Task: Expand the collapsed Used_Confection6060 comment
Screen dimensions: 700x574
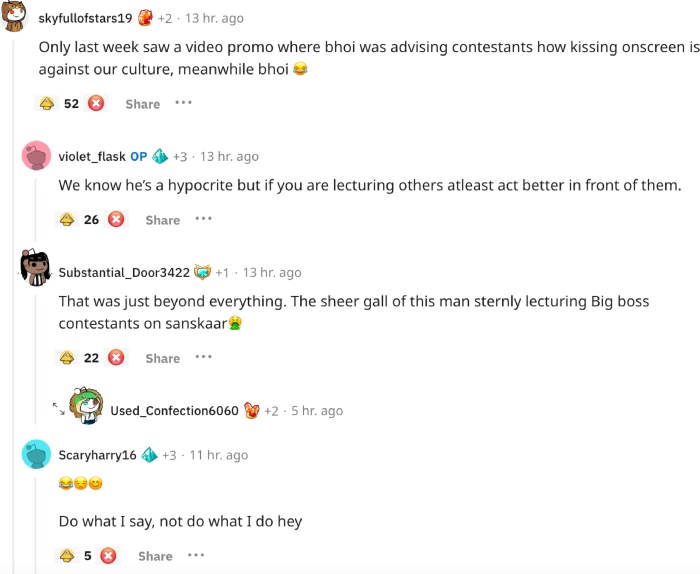Action: 59,408
